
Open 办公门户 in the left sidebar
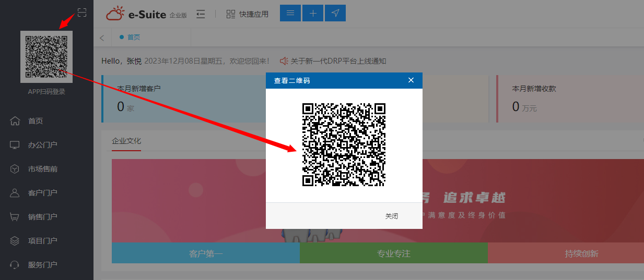pos(42,145)
